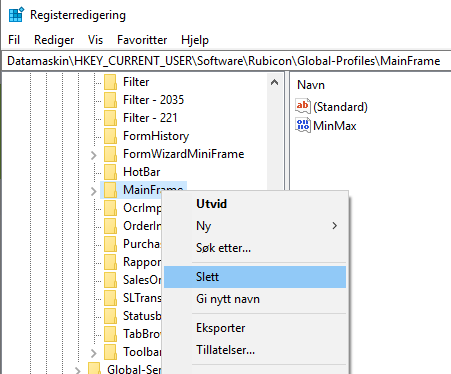The width and height of the screenshot is (451, 374).
Task: Click the (Standard) string value icon
Action: (303, 106)
